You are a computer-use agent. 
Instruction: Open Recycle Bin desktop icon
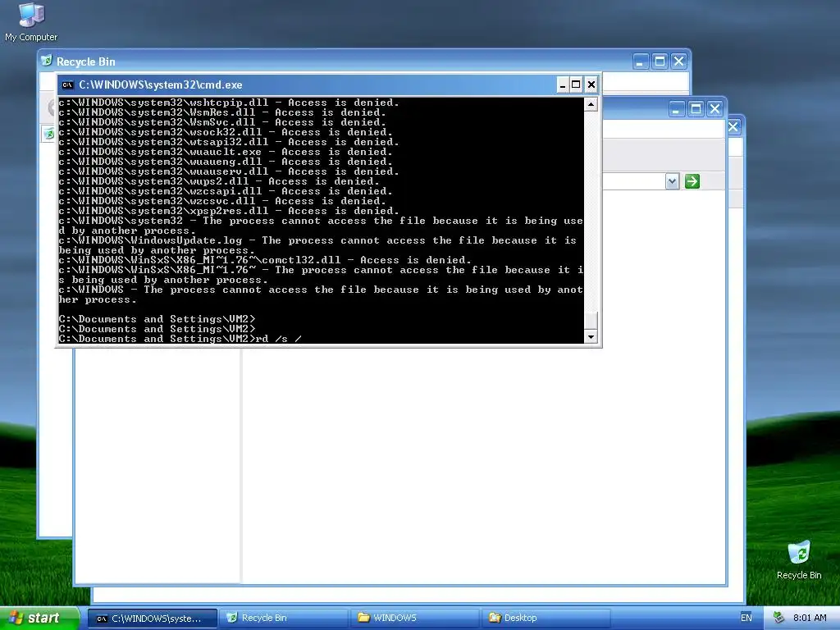799,560
